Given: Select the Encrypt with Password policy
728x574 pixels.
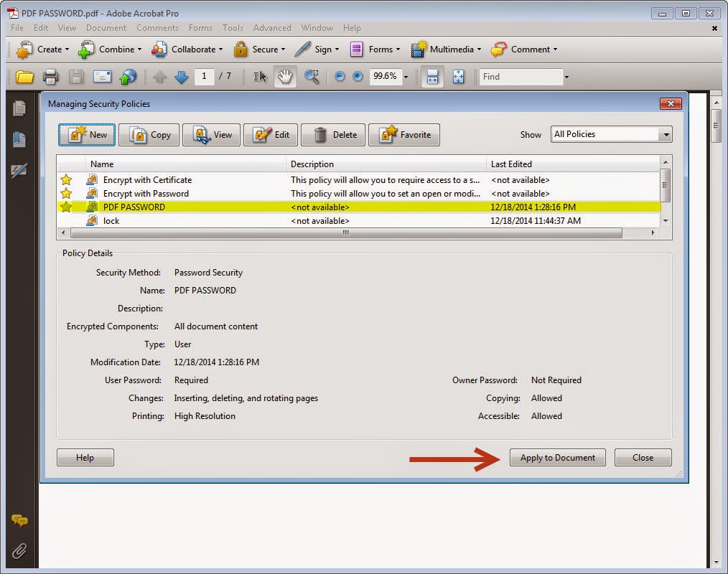Looking at the screenshot, I should point(358,194).
